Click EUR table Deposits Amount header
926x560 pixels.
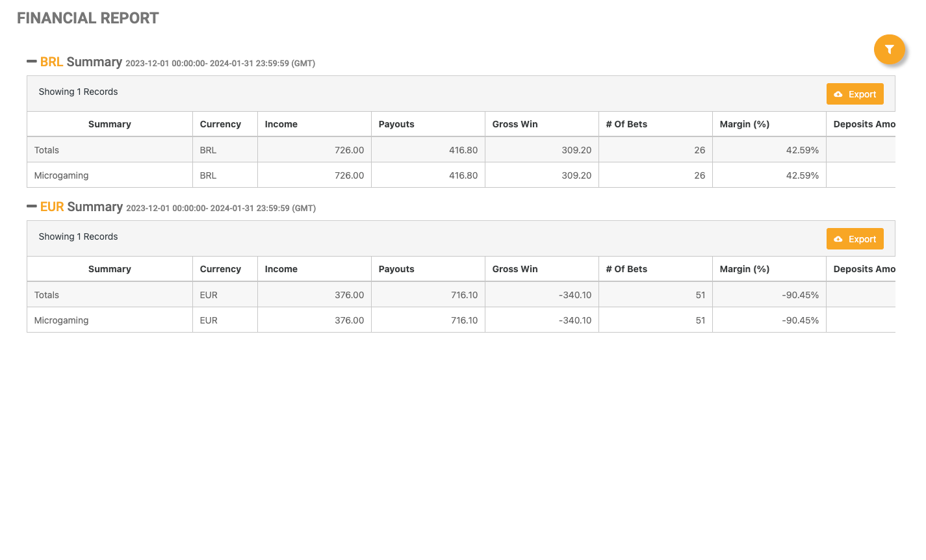pyautogui.click(x=864, y=269)
